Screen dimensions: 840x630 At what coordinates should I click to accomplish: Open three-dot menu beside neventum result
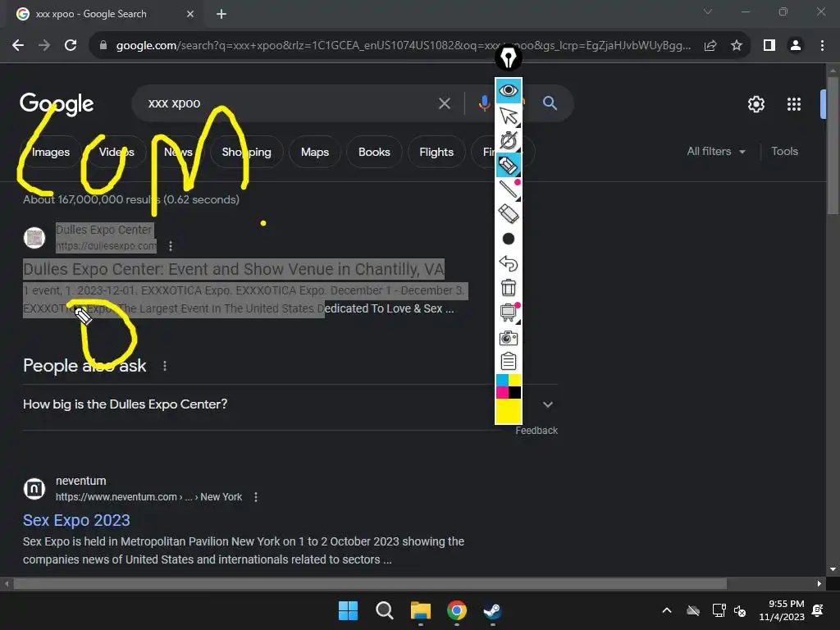click(256, 497)
